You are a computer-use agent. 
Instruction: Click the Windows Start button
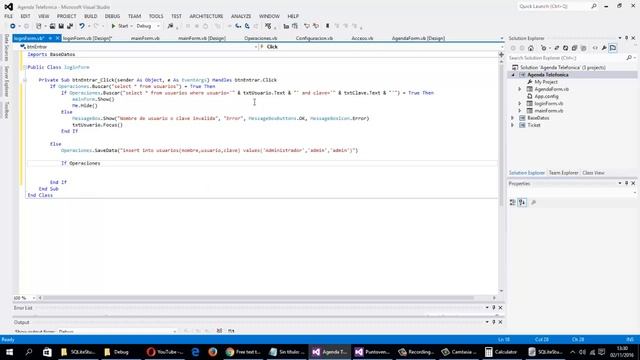point(9,352)
